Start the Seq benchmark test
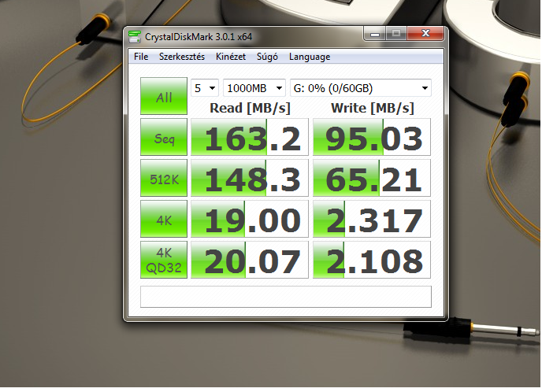The image size is (542, 392). click(164, 137)
